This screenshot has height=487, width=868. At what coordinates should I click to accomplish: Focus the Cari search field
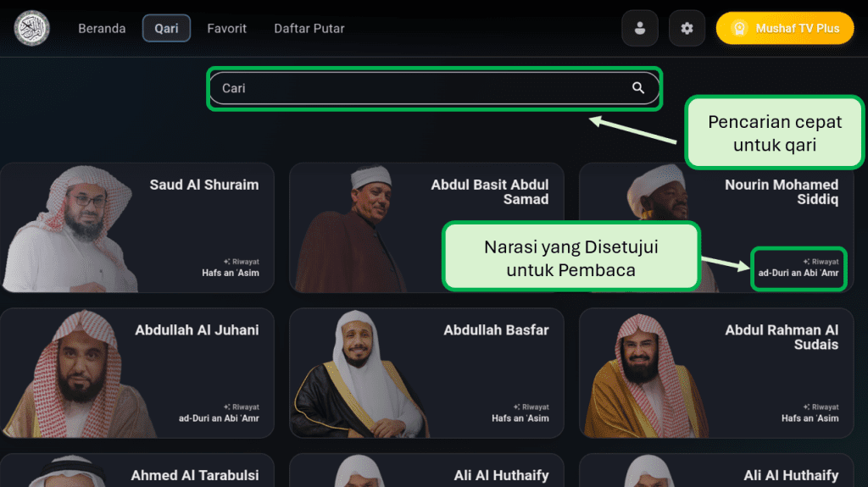pos(435,88)
